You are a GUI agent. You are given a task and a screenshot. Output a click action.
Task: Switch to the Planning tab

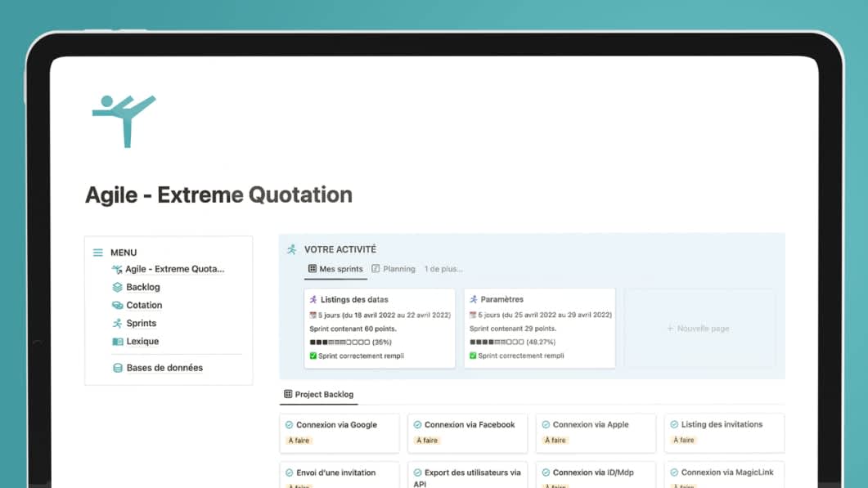point(394,268)
